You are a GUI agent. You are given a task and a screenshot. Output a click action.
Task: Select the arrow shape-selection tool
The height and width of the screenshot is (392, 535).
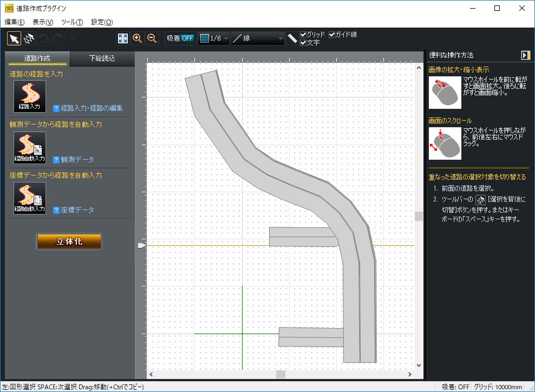pos(14,38)
